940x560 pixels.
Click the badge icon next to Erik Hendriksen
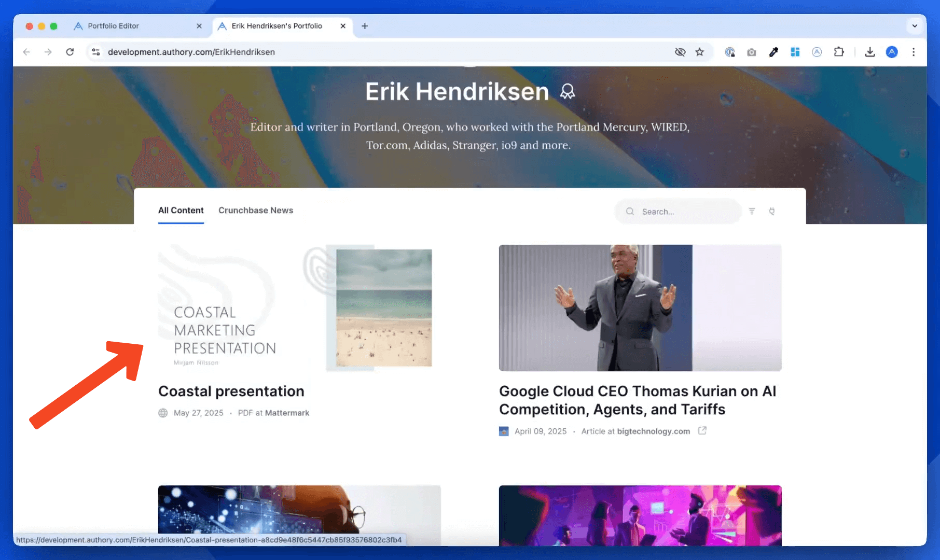[568, 92]
